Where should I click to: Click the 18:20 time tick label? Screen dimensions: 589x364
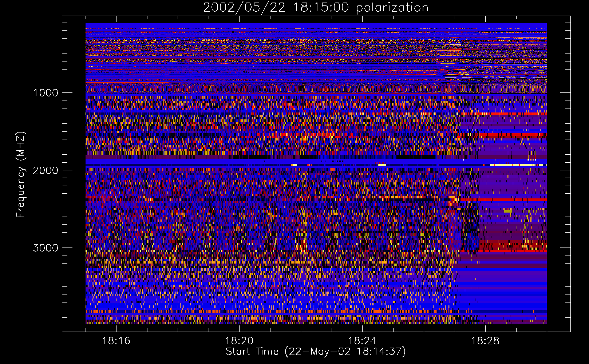239,341
